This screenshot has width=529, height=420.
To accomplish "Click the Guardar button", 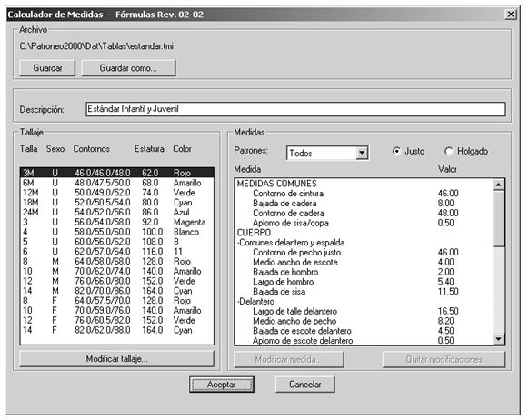I will pos(47,68).
